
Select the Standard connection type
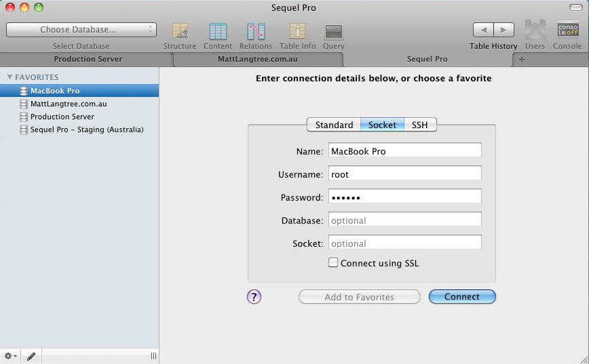(334, 125)
